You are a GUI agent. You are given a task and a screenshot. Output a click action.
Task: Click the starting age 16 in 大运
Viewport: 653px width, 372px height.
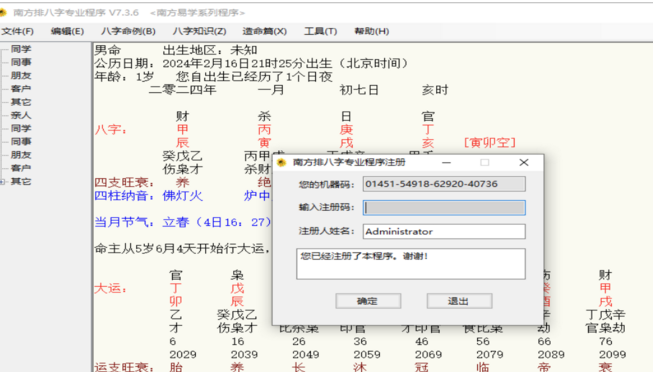click(238, 342)
